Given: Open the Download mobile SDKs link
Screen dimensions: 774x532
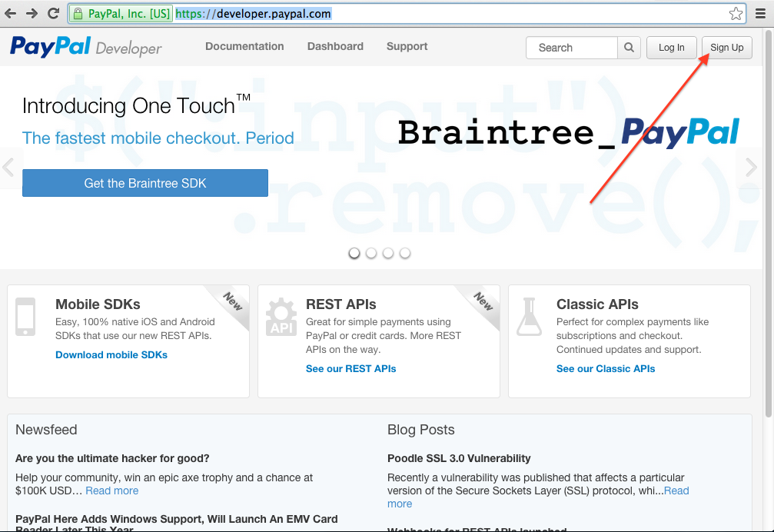Looking at the screenshot, I should (x=111, y=355).
